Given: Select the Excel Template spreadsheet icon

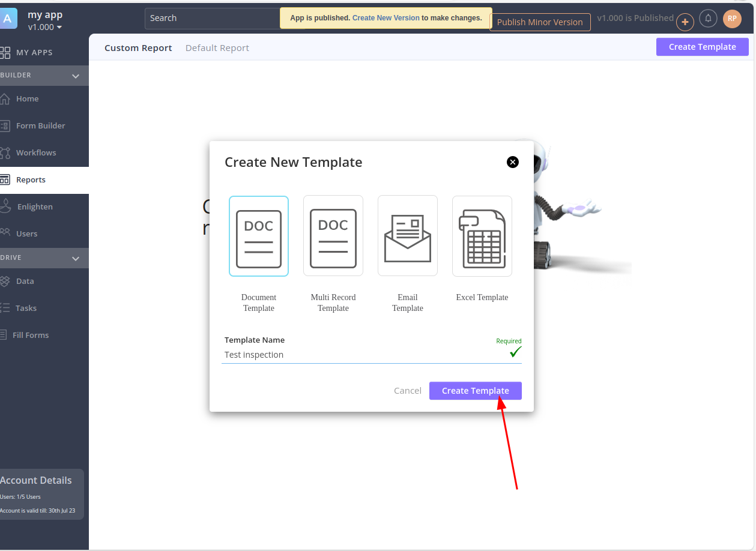Looking at the screenshot, I should coord(482,236).
